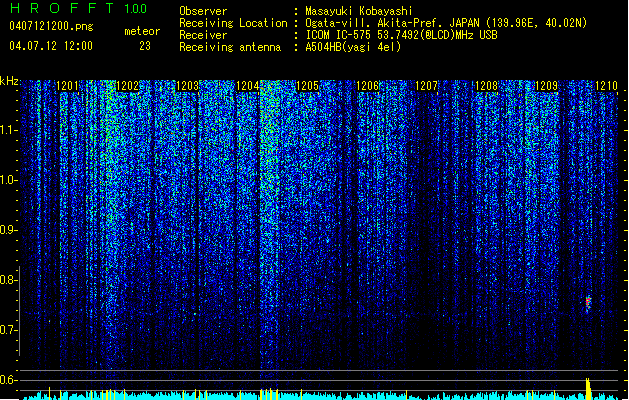Click the 1205 time marker

(x=307, y=86)
